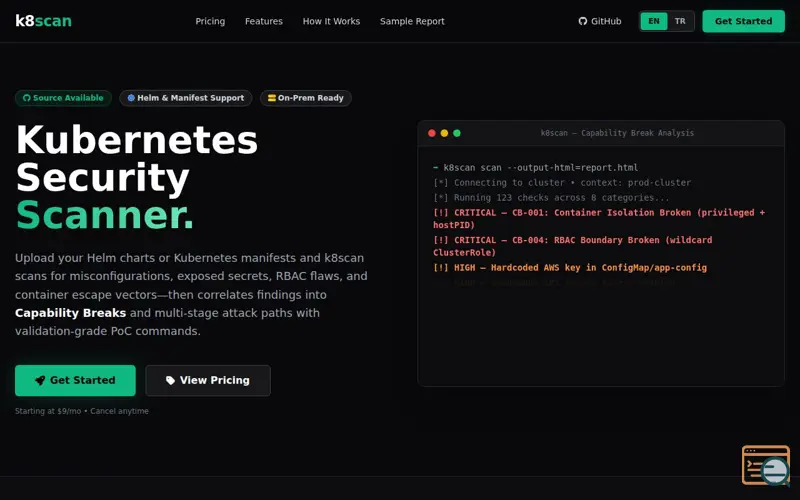Click the On-Prem Ready badge

click(x=306, y=98)
